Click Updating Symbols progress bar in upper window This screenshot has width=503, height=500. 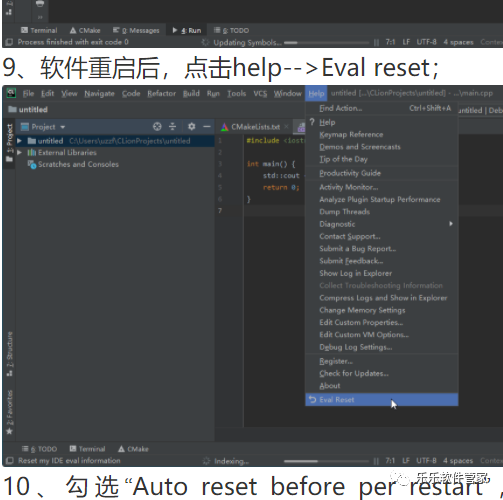(x=327, y=43)
